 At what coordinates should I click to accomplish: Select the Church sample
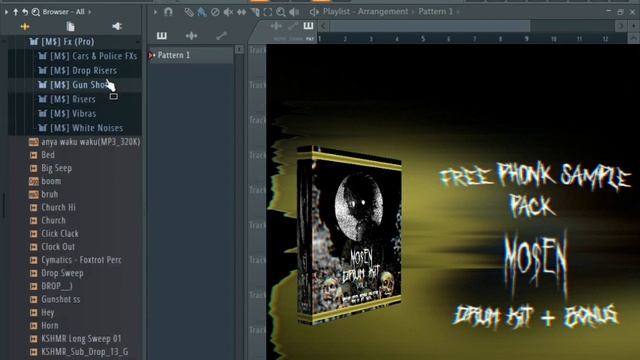point(47,220)
